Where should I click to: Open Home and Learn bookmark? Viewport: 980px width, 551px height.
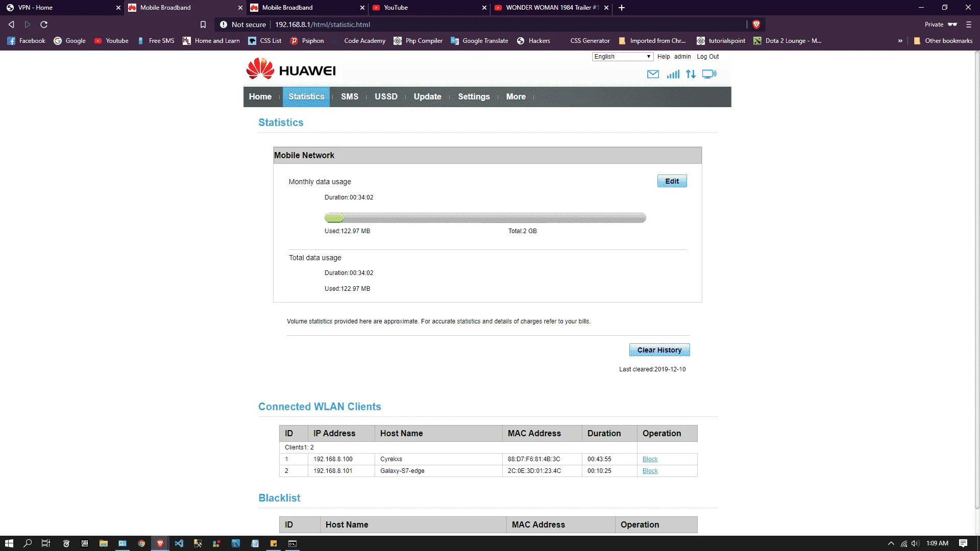pos(211,41)
